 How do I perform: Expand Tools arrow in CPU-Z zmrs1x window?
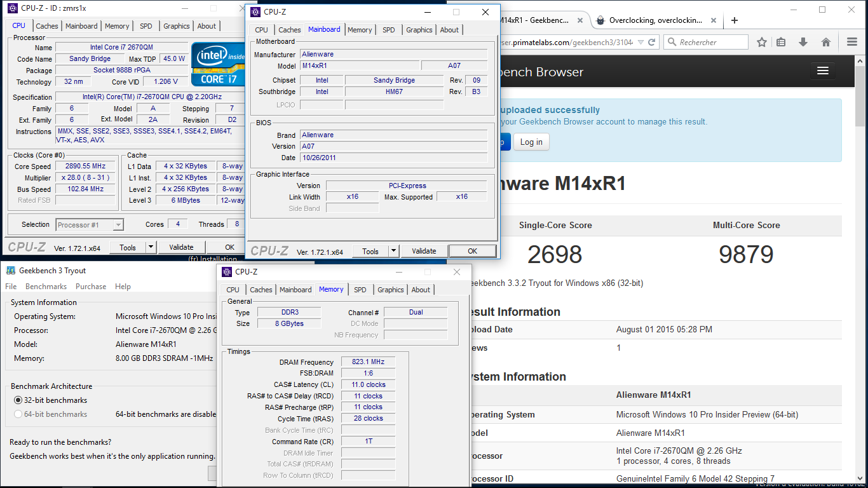click(151, 247)
